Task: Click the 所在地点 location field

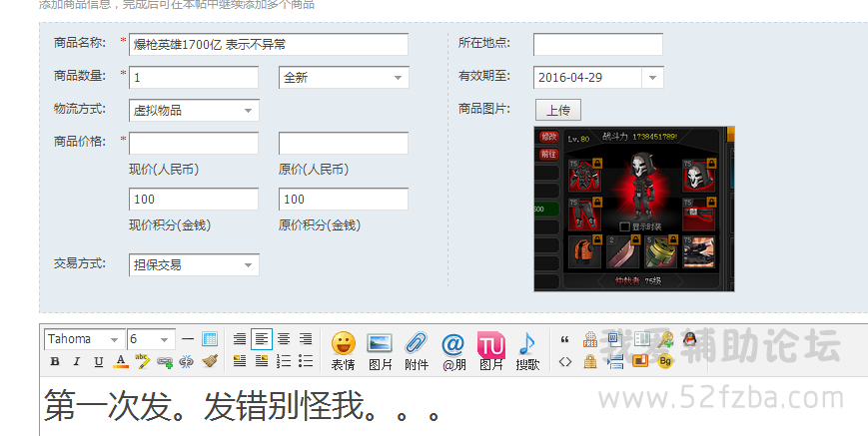Action: tap(598, 44)
